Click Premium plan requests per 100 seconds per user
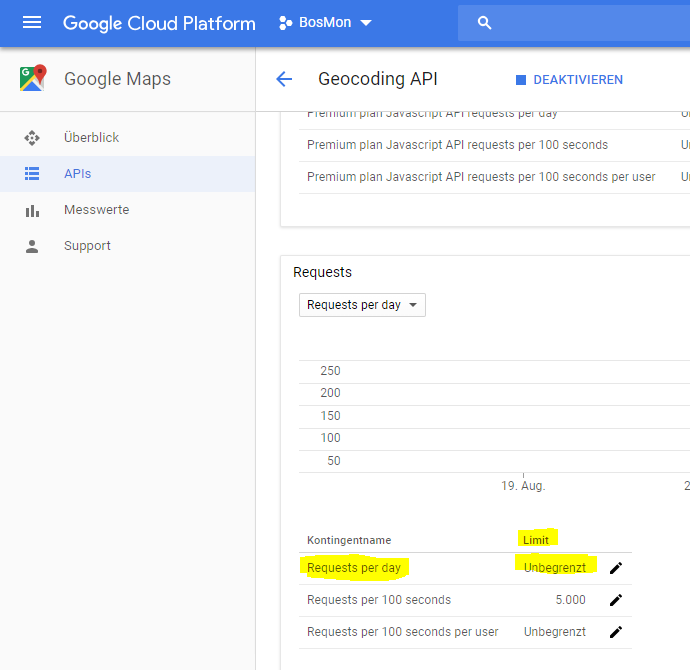The height and width of the screenshot is (670, 690). tap(481, 177)
